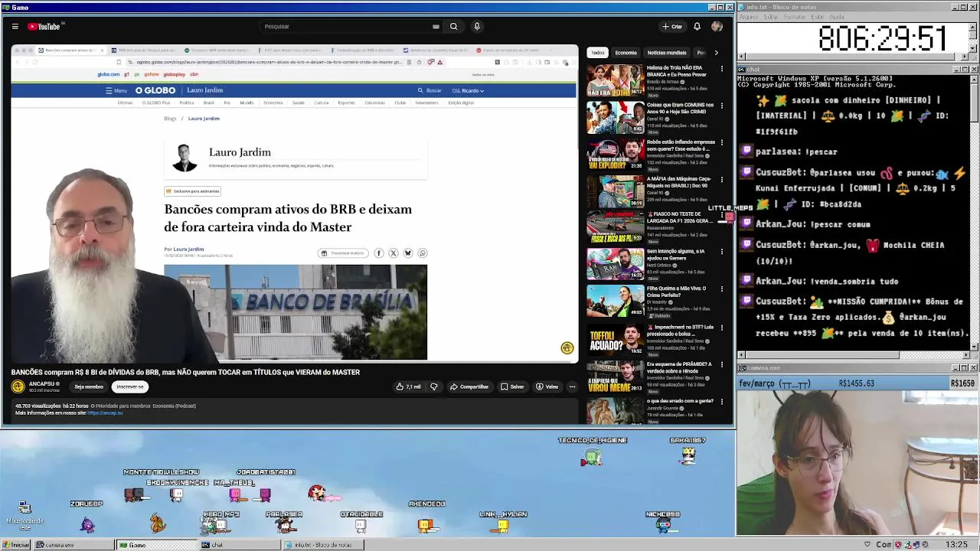The height and width of the screenshot is (551, 980).
Task: Open the Arquivo menu in the Bloco de notas window
Action: [x=748, y=17]
